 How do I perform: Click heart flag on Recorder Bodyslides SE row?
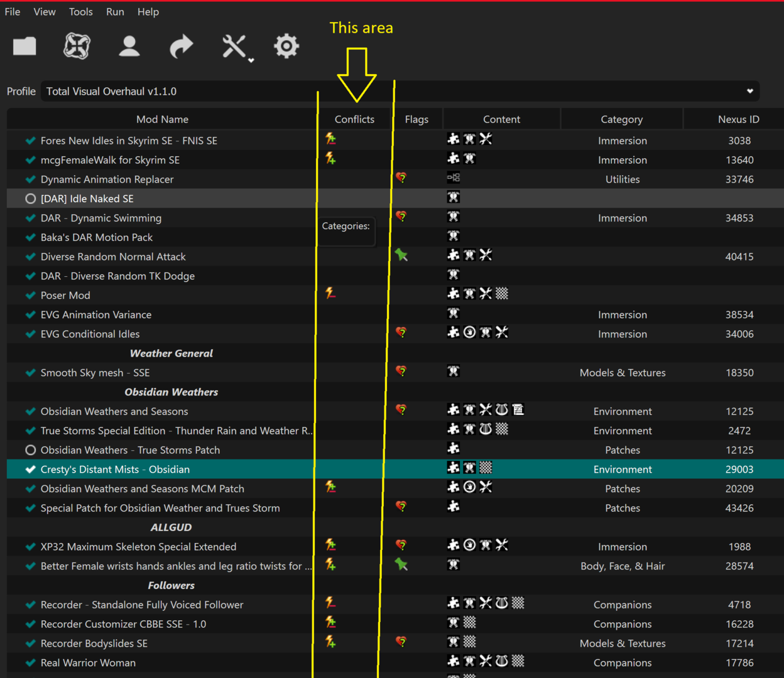(401, 642)
